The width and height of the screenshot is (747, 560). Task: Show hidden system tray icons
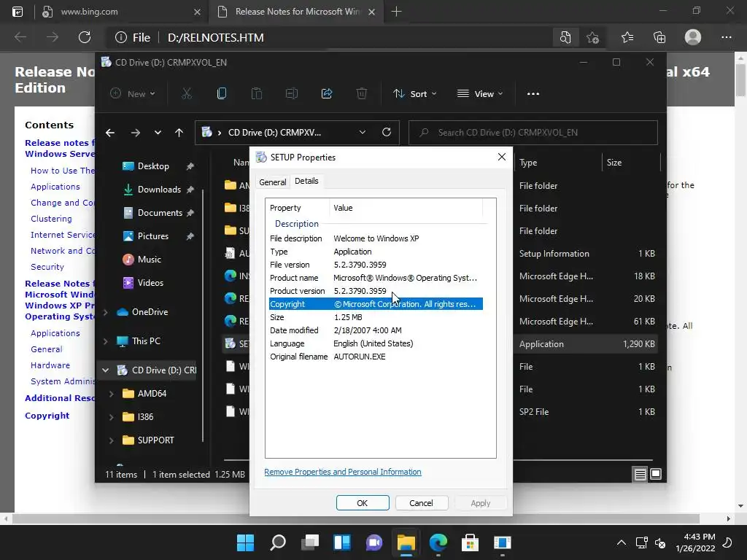pos(622,542)
